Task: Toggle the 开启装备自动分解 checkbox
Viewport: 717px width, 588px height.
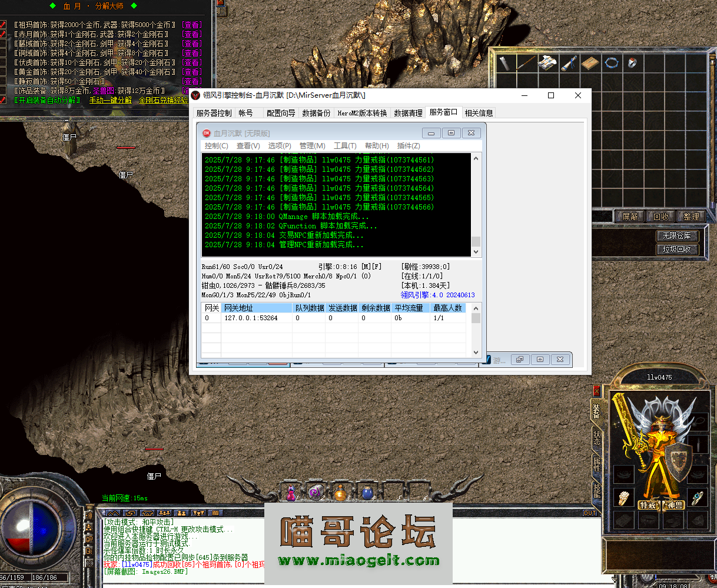Action: click(x=5, y=100)
